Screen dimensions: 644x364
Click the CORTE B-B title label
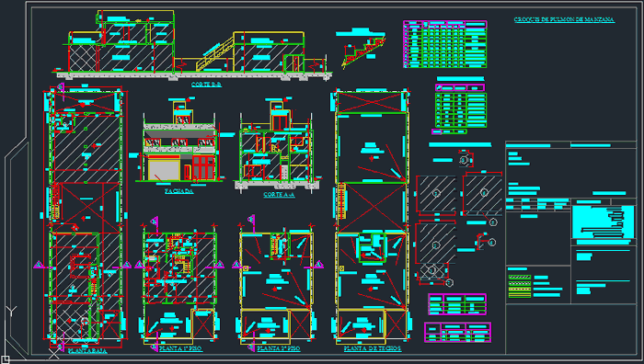(x=207, y=85)
